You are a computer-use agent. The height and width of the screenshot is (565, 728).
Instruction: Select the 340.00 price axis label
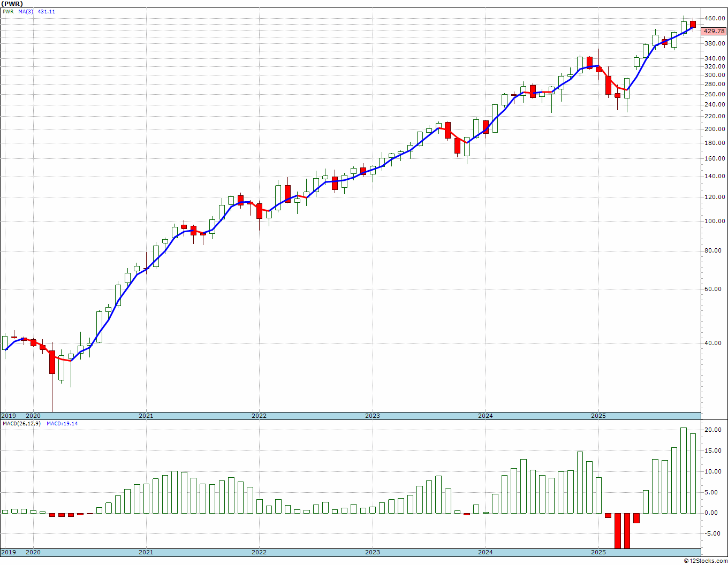[715, 58]
